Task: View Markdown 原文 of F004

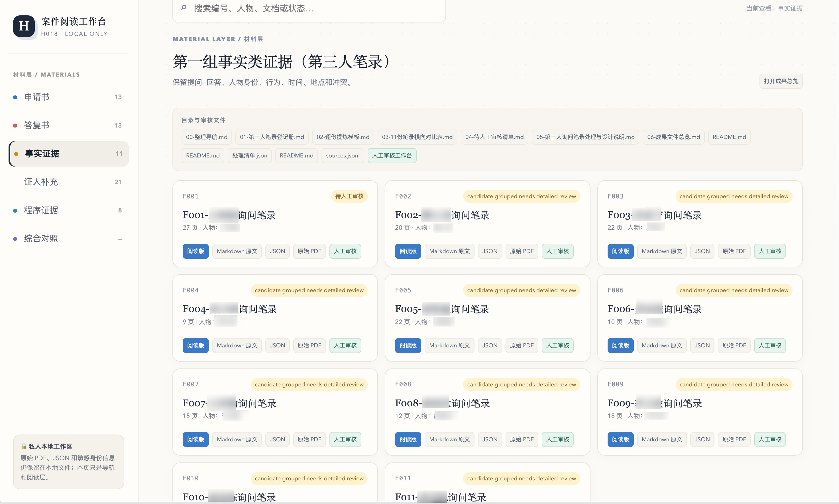Action: tap(237, 345)
